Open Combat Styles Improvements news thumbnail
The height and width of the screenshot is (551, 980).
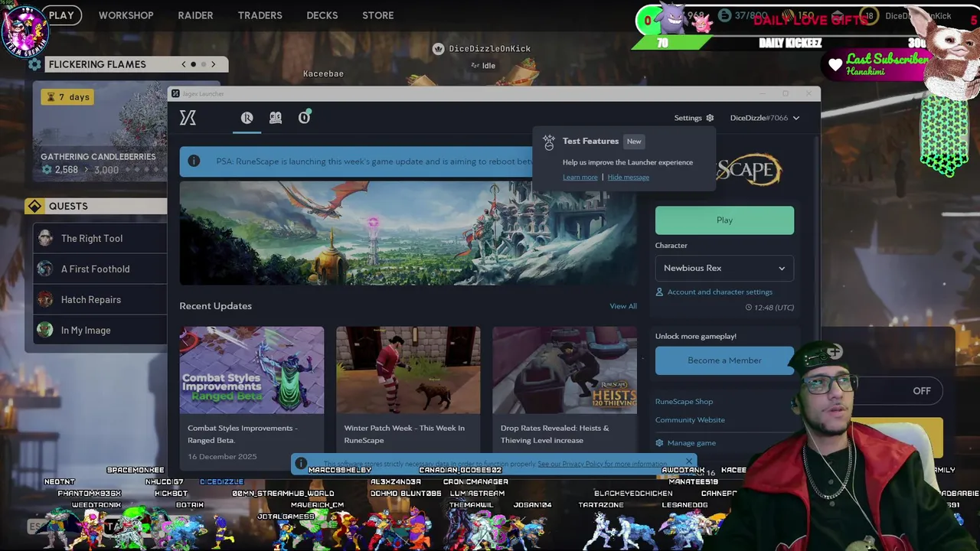coord(252,370)
